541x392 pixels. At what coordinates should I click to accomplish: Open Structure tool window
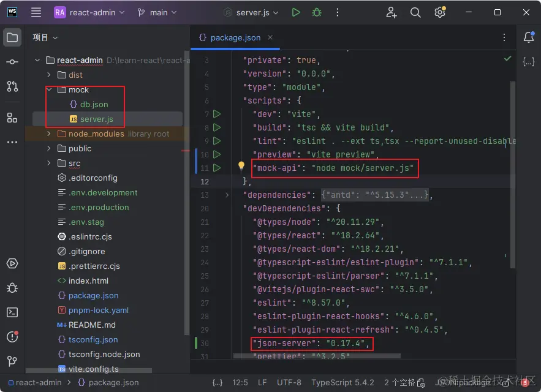pyautogui.click(x=12, y=118)
